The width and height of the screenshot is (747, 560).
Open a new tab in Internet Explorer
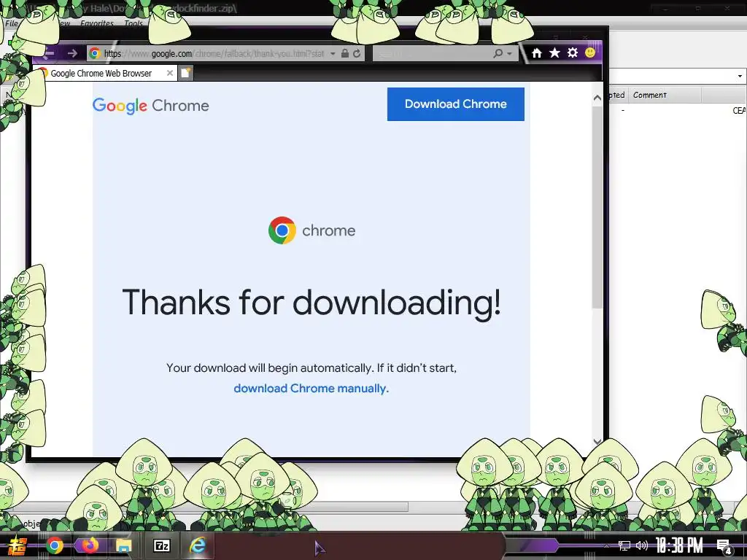coord(186,73)
